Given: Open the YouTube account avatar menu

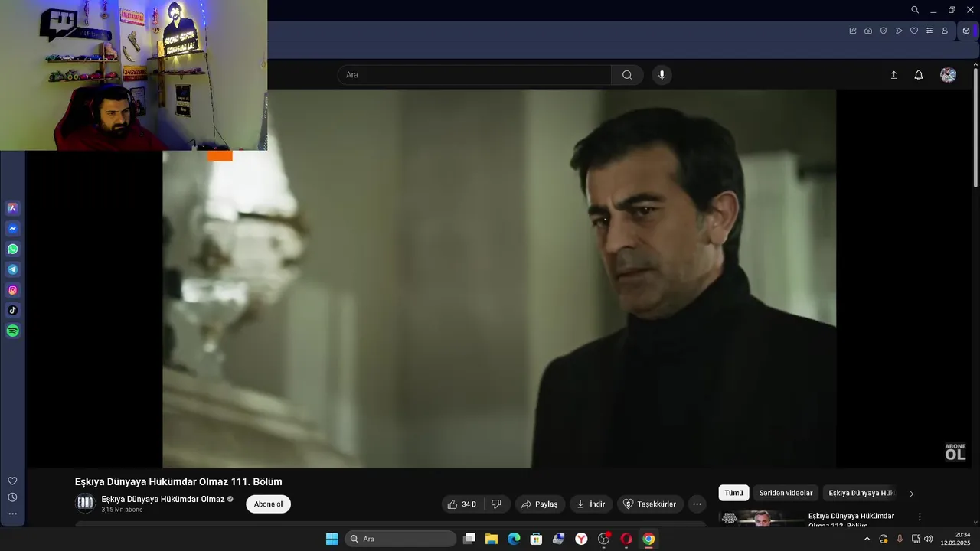Looking at the screenshot, I should (x=949, y=75).
